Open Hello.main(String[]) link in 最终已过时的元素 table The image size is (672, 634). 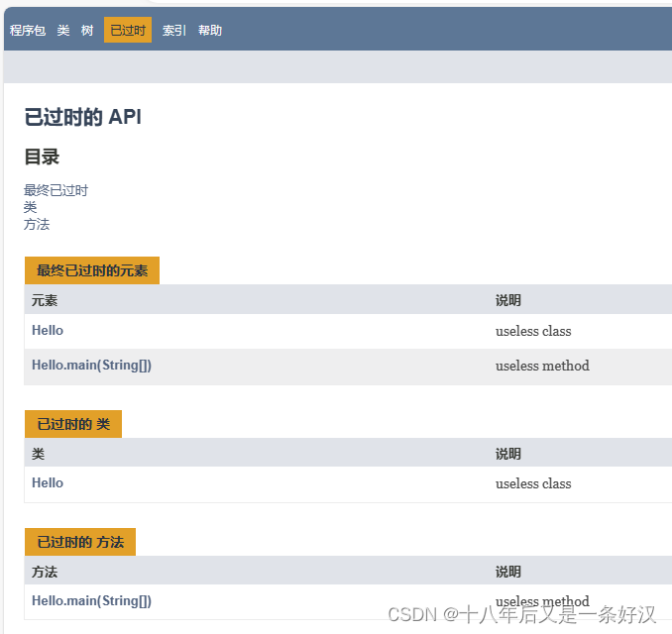[92, 365]
